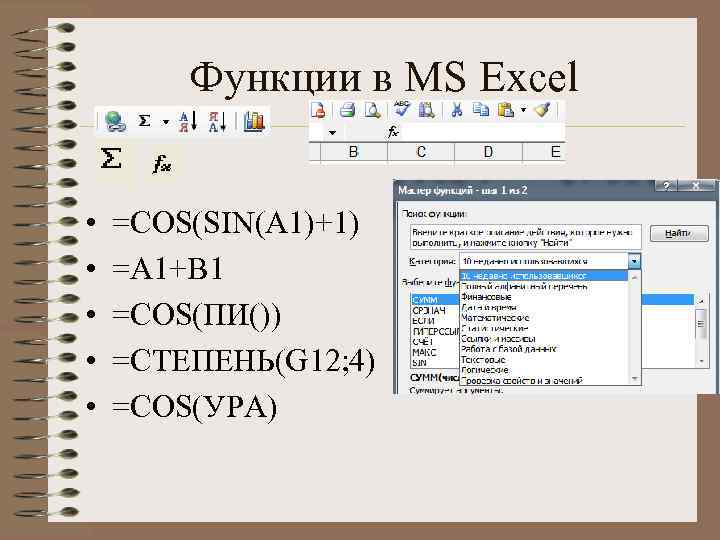The width and height of the screenshot is (720, 540).
Task: Click the Copy icon
Action: click(x=481, y=110)
